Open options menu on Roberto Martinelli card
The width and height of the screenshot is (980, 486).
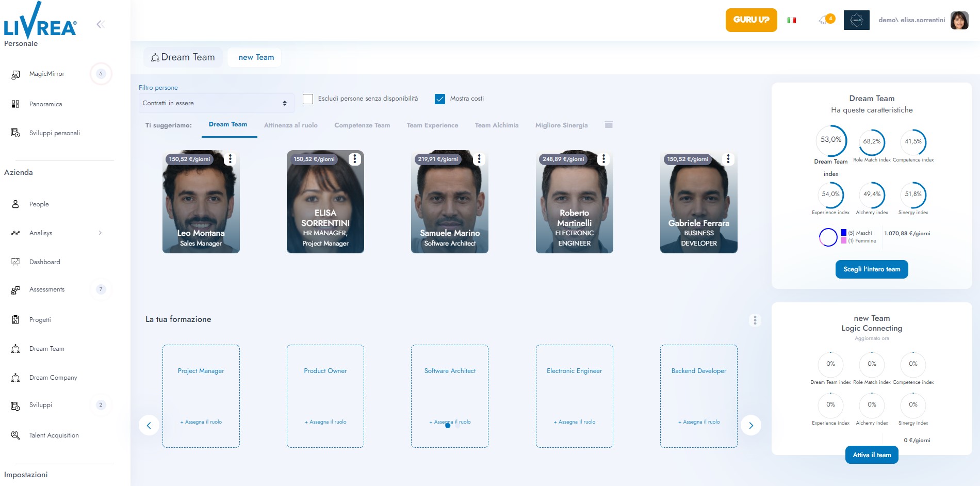(x=603, y=159)
